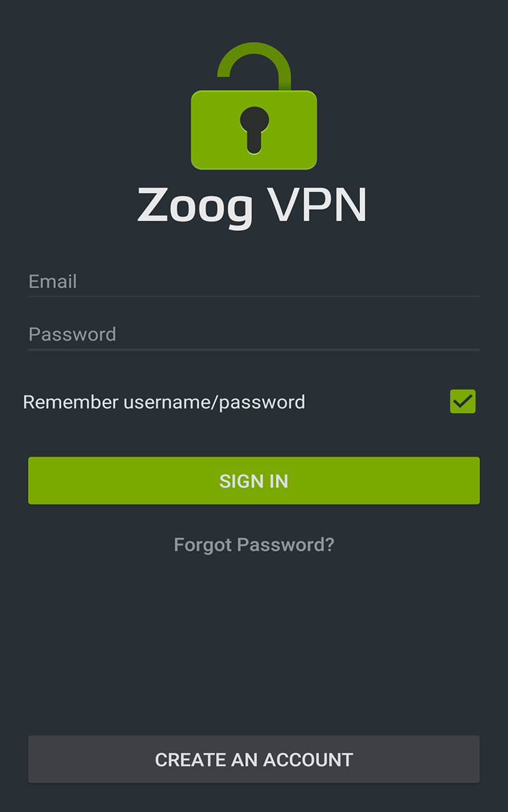
Task: Click the Zoog VPN app title
Action: coord(254,204)
